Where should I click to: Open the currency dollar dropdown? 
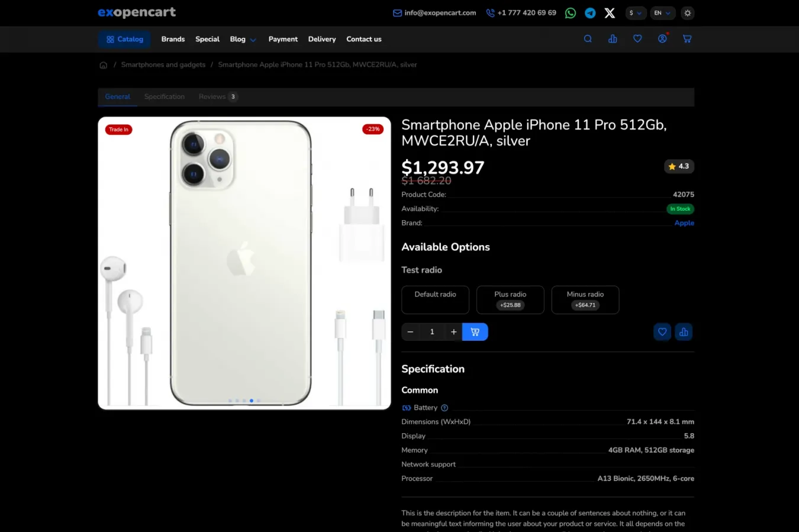[x=636, y=13]
